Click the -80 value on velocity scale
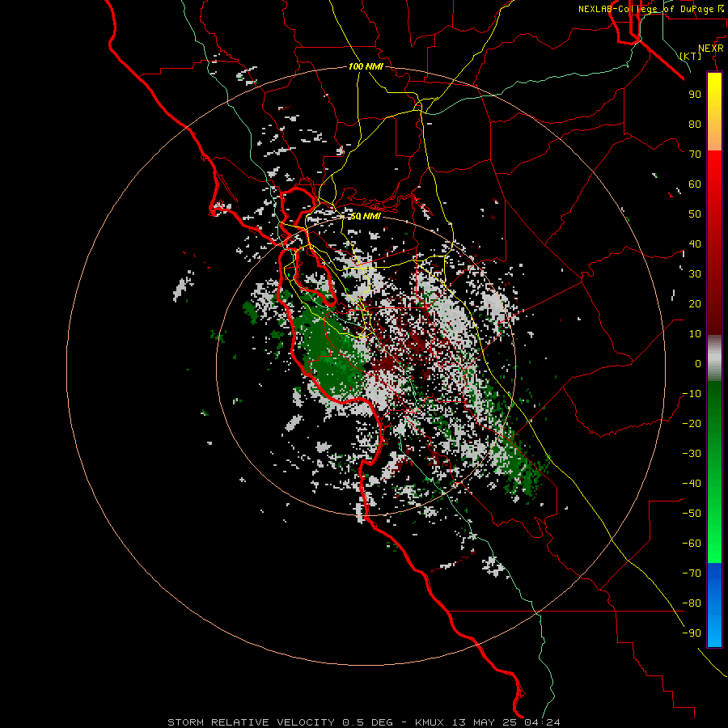The width and height of the screenshot is (728, 728). pyautogui.click(x=692, y=603)
